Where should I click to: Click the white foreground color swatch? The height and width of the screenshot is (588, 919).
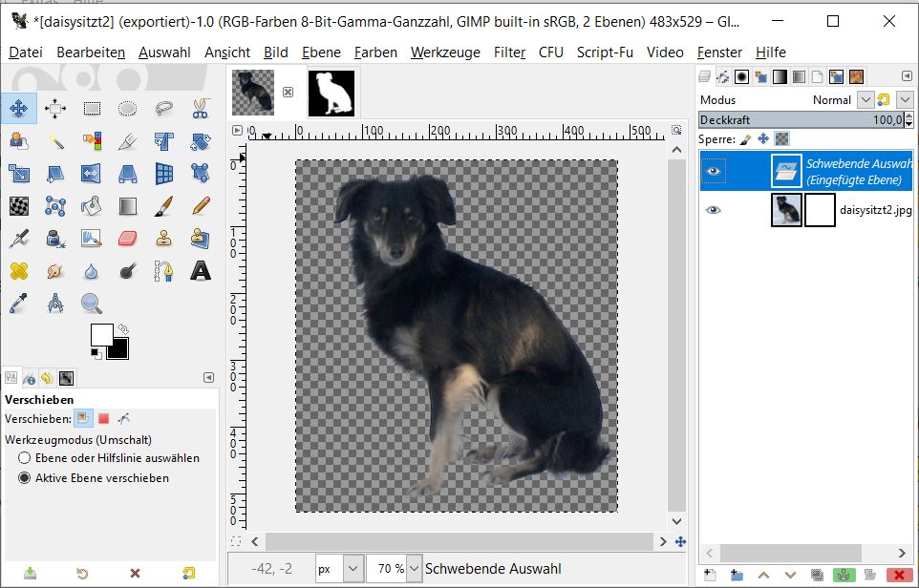click(101, 335)
